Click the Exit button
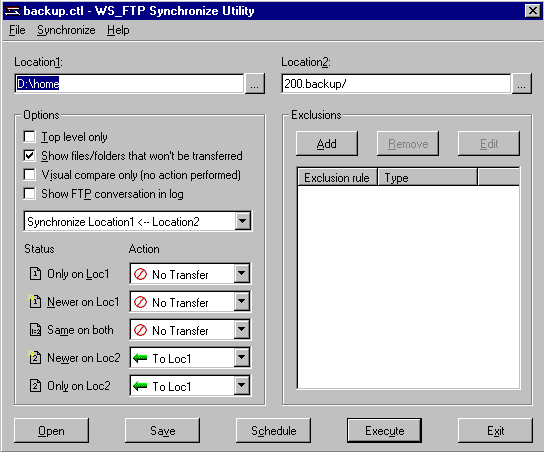This screenshot has height=452, width=544. tap(495, 430)
